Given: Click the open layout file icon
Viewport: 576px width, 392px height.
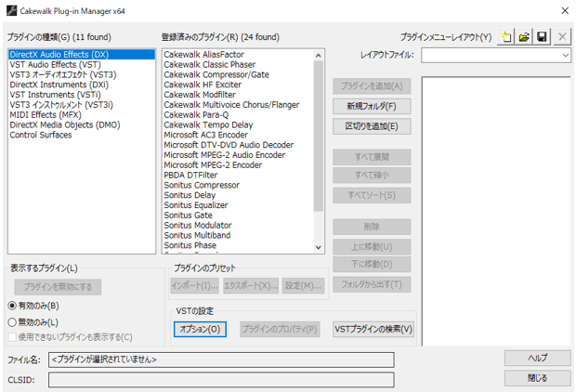Looking at the screenshot, I should [x=524, y=37].
